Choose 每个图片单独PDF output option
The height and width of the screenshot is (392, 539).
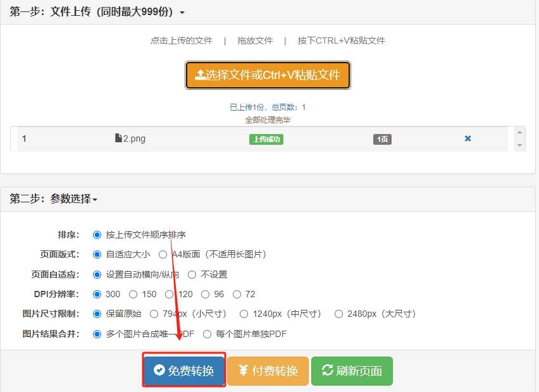point(208,333)
